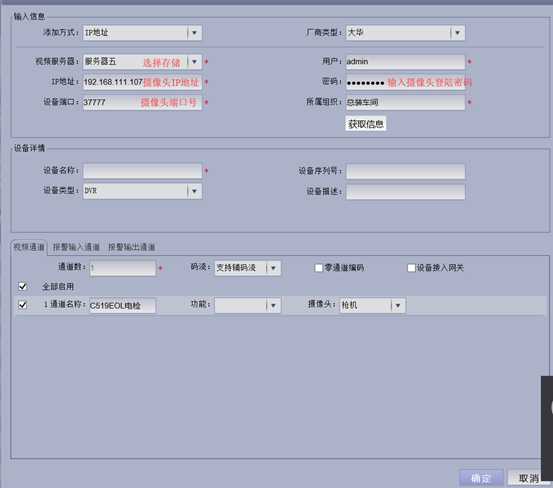Expand the 厂商类型 dropdown showing 大华
The height and width of the screenshot is (488, 553).
(457, 33)
